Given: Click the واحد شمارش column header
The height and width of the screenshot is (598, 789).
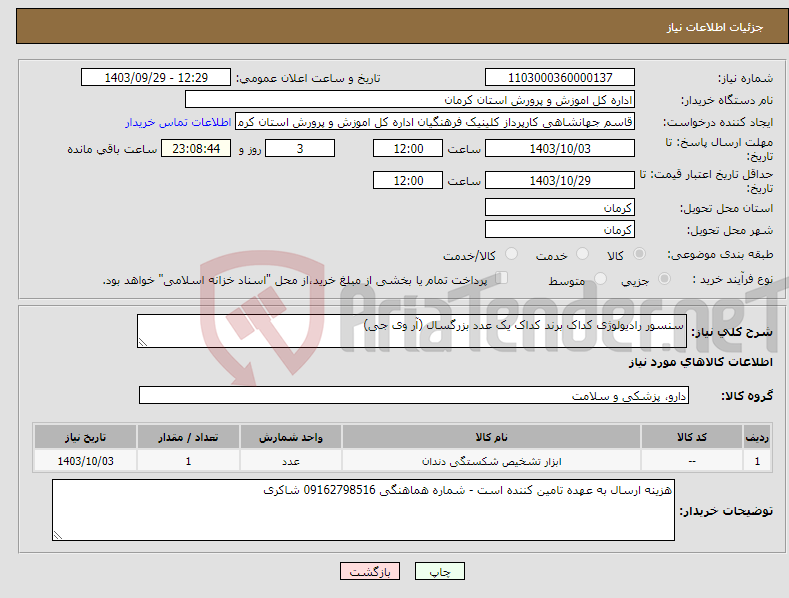Looking at the screenshot, I should coord(291,437).
